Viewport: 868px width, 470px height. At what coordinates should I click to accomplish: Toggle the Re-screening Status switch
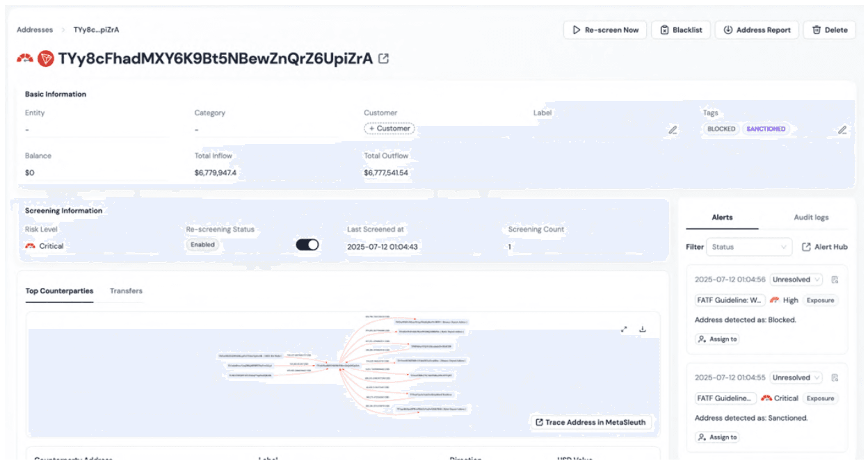307,245
